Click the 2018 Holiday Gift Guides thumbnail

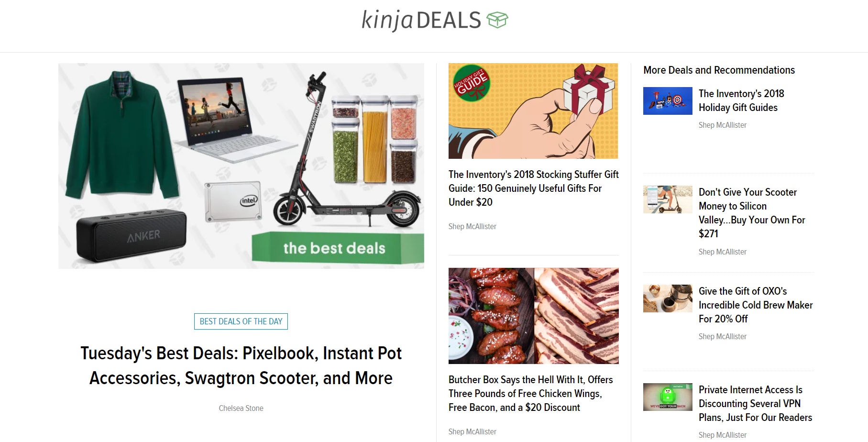click(x=668, y=101)
